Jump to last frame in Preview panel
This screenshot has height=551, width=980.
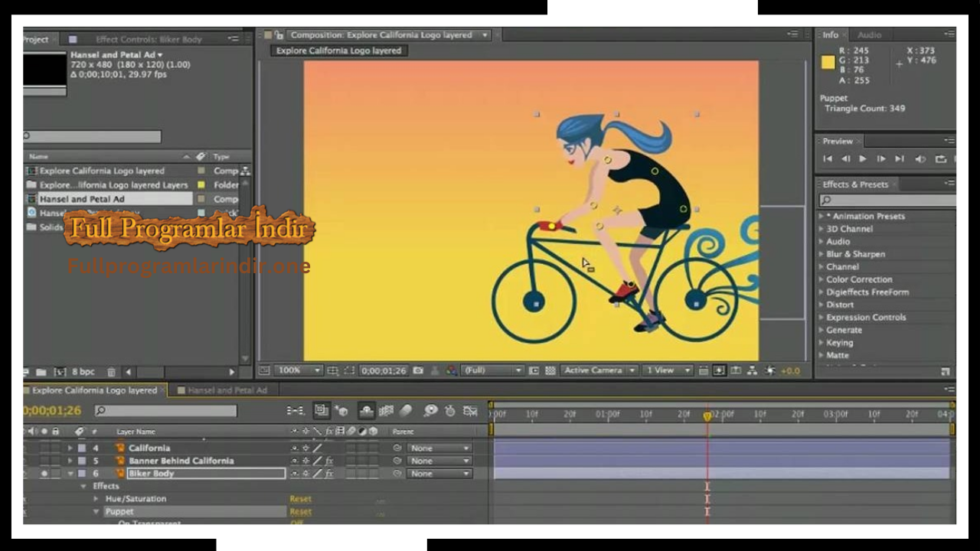coord(899,159)
